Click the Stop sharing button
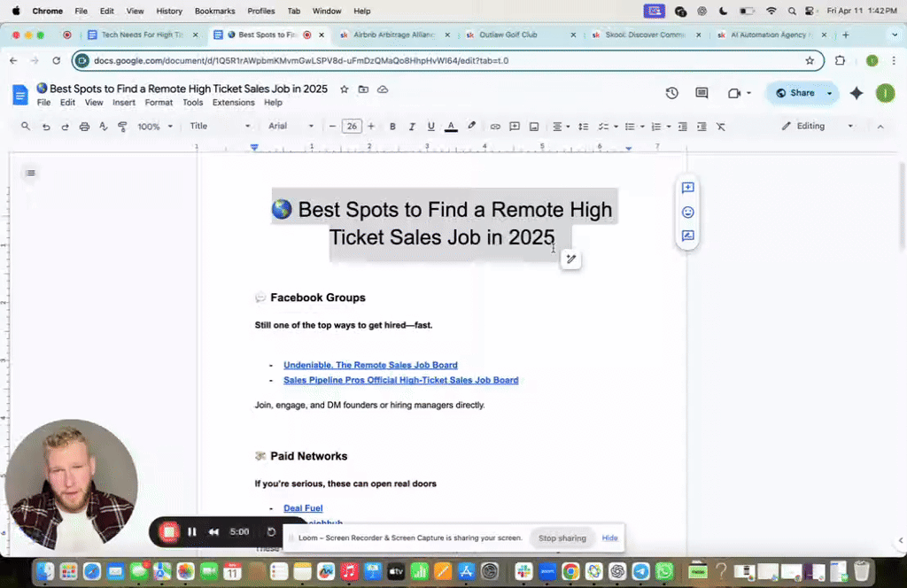This screenshot has width=907, height=588. [562, 538]
